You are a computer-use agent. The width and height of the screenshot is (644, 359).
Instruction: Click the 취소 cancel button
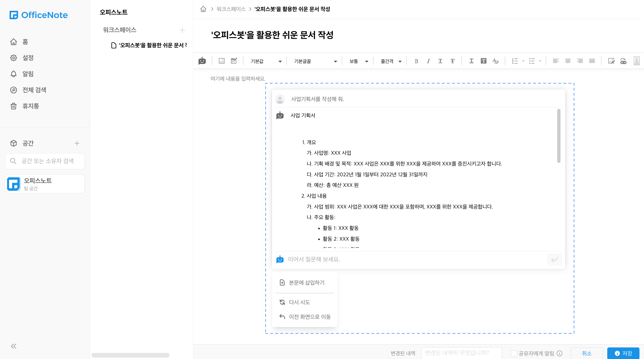click(587, 353)
